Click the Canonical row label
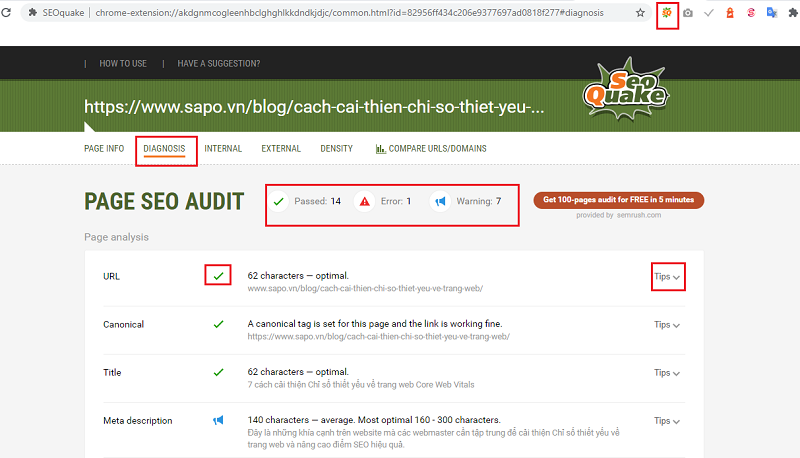This screenshot has width=800, height=458. click(x=123, y=324)
